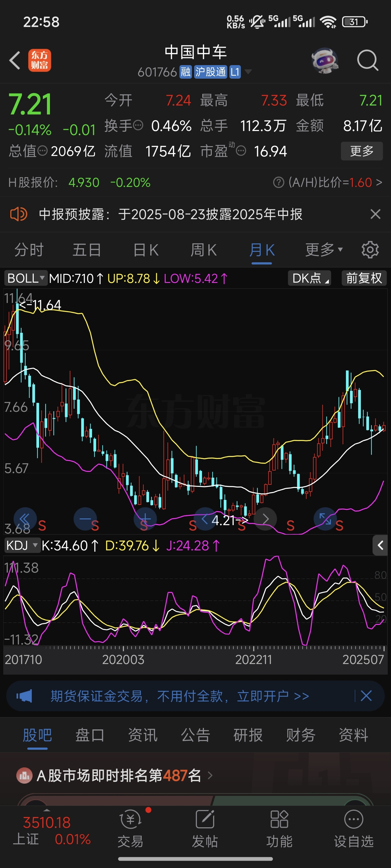This screenshot has height=868, width=391.
Task: Open the KDJ indicator dropdown
Action: coord(22,545)
